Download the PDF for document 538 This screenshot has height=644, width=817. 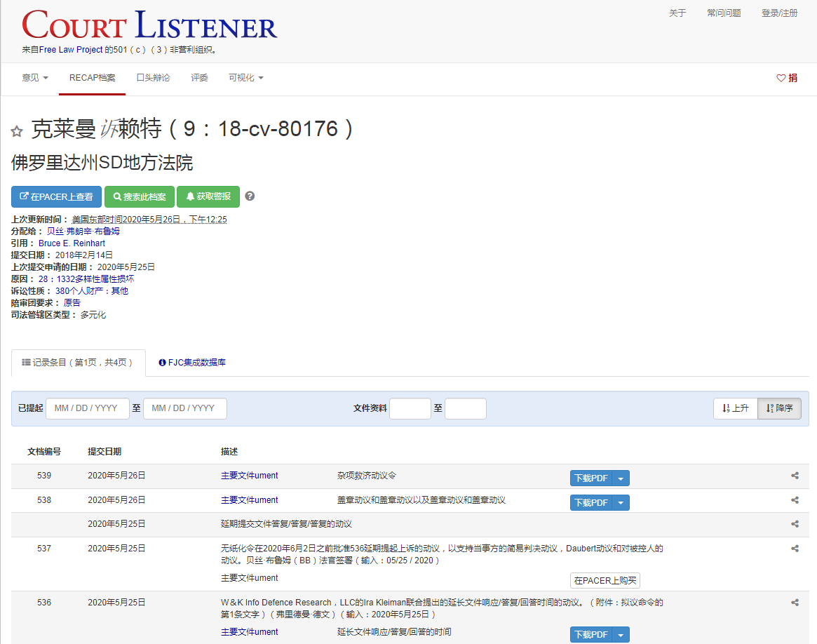(x=591, y=503)
